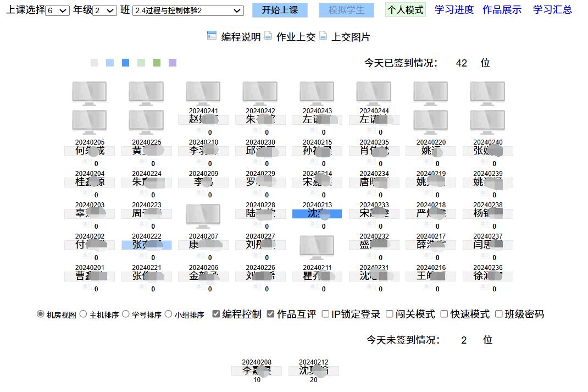Click top-row monitor above ID 20240242
The image size is (588, 392).
260,94
